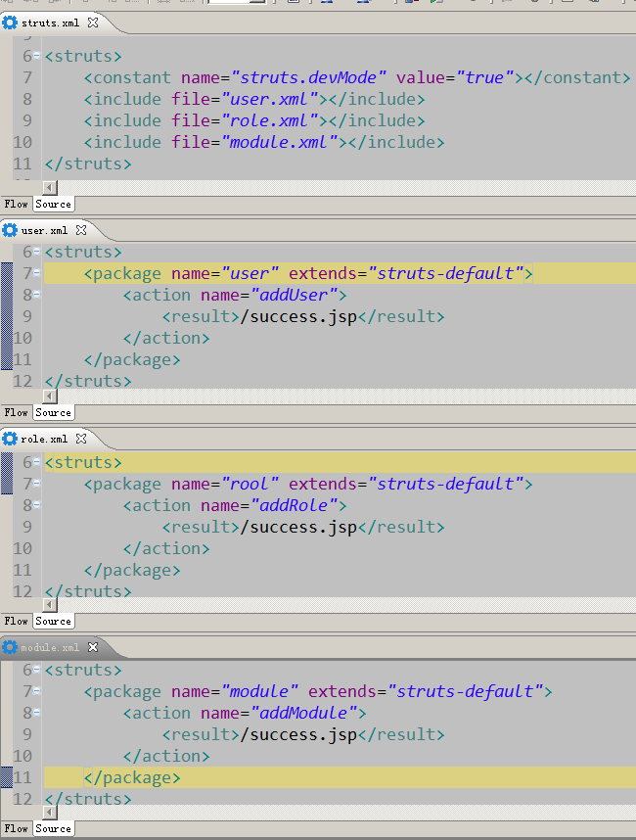This screenshot has width=636, height=840.
Task: Collapse the user package fold marker
Action: (x=37, y=273)
